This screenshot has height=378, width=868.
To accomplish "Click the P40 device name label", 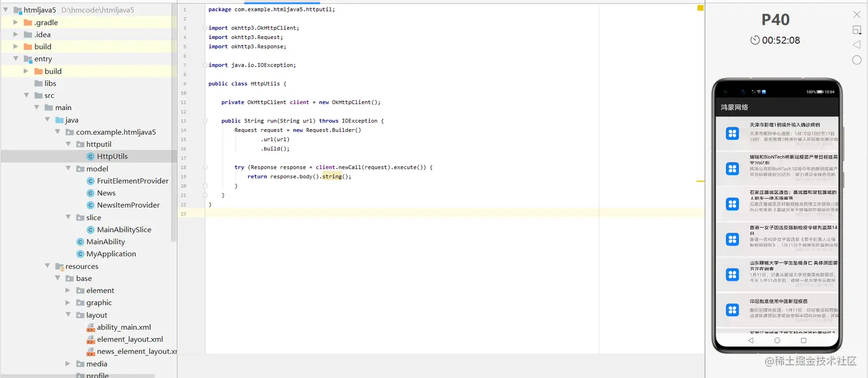I will point(776,20).
